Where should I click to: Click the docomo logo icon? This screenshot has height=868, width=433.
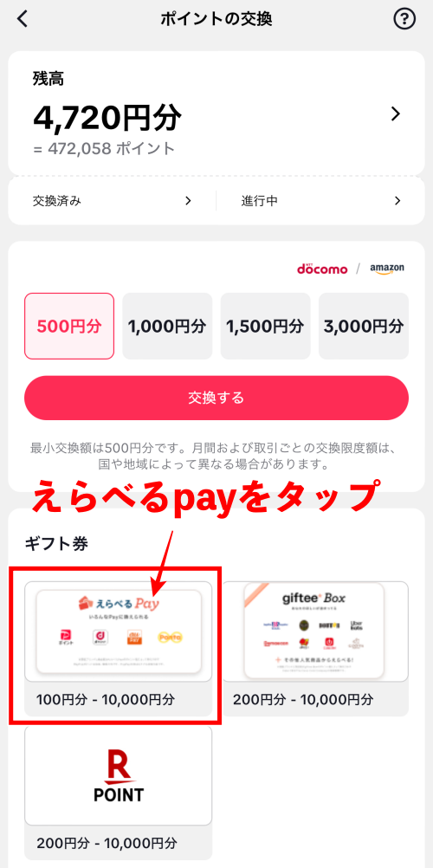[x=322, y=269]
